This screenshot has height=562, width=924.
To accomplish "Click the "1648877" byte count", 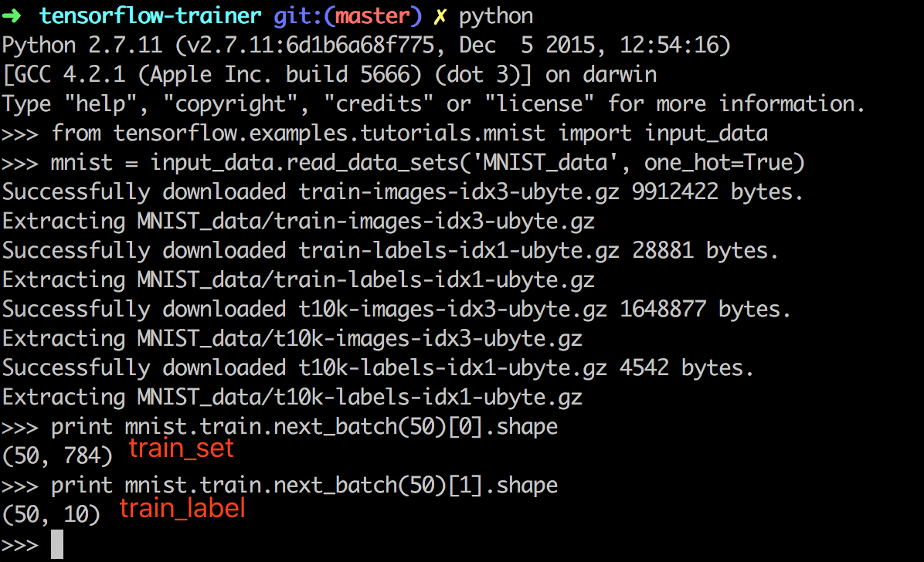I will coord(662,310).
